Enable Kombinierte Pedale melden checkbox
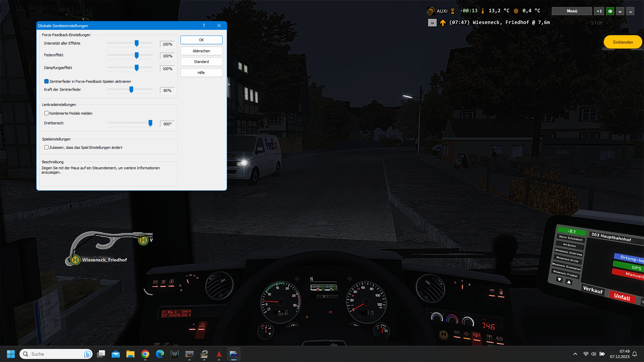 (46, 113)
